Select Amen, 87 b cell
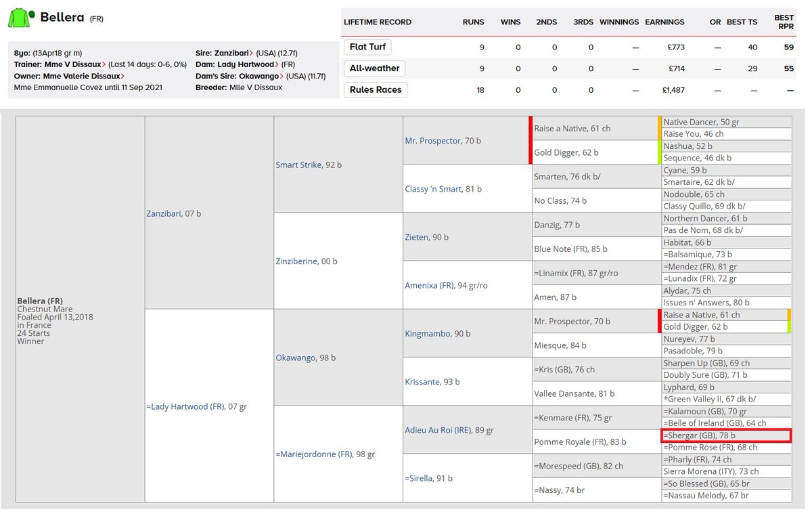The width and height of the screenshot is (812, 516). 597,297
